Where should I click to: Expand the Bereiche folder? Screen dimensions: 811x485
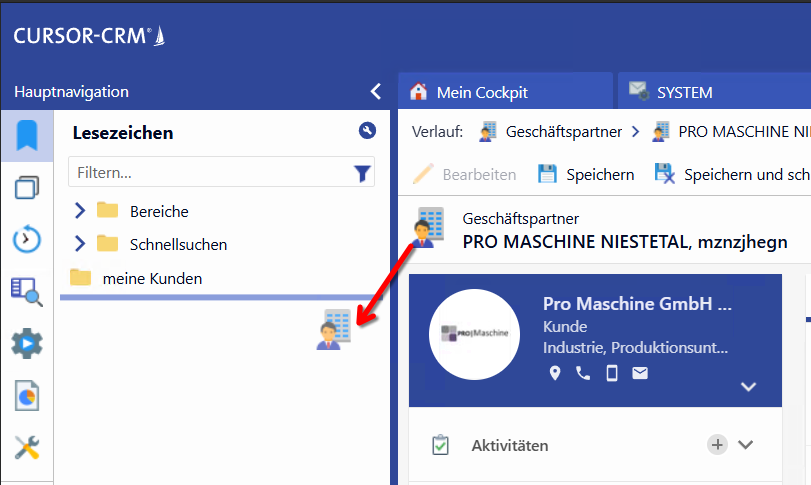point(81,211)
